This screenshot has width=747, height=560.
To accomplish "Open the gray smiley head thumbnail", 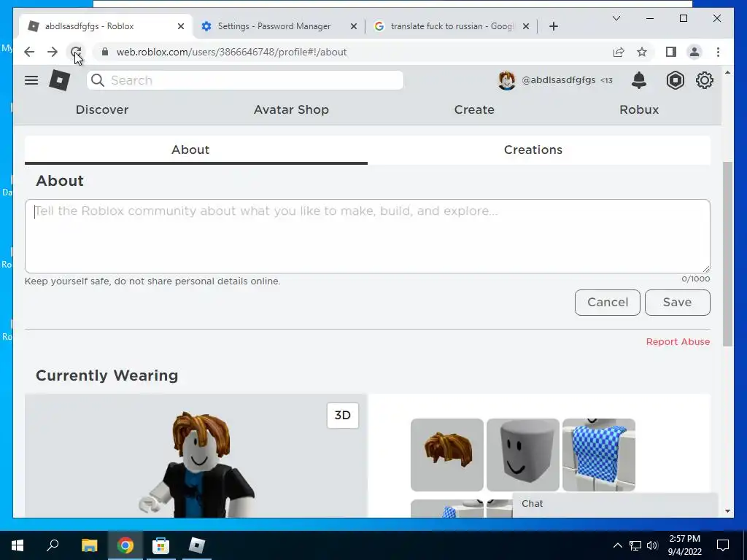I will (522, 455).
